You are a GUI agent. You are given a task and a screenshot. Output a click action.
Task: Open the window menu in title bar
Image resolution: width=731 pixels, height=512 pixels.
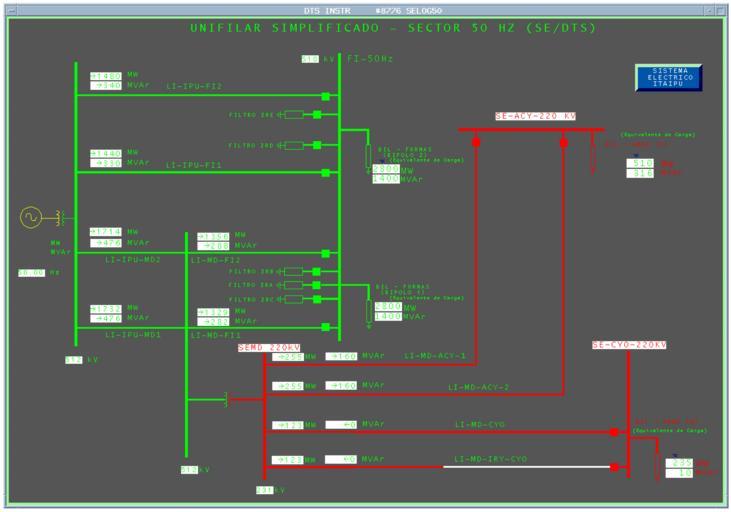[9, 9]
